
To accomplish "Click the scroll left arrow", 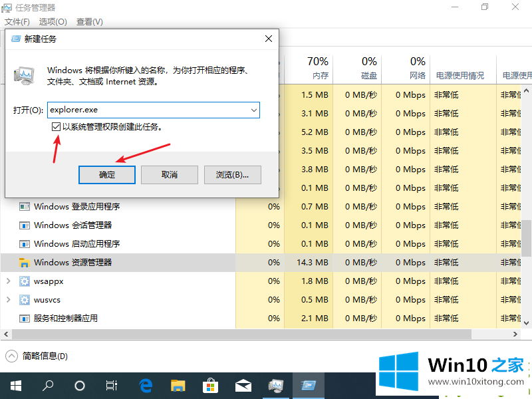I will (x=6, y=334).
